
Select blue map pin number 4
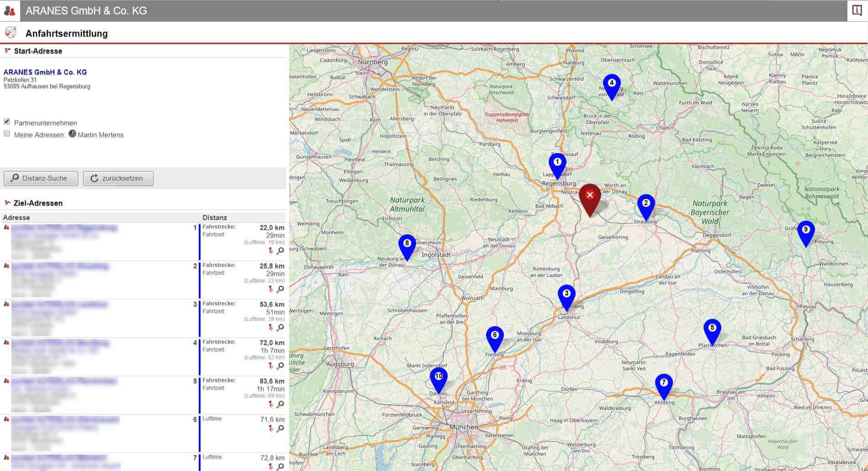coord(611,85)
